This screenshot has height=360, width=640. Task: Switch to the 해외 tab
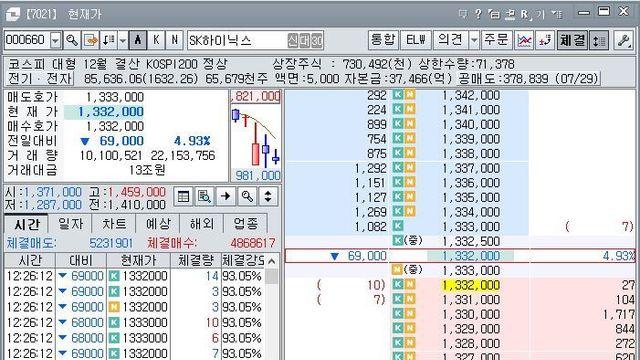click(202, 224)
